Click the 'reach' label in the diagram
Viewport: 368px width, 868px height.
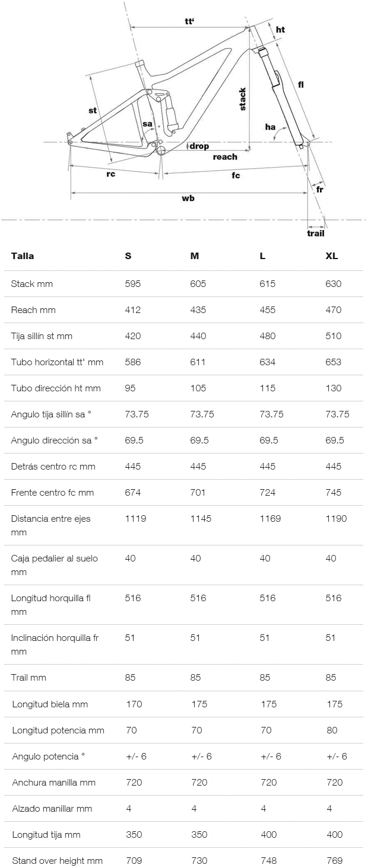(225, 157)
